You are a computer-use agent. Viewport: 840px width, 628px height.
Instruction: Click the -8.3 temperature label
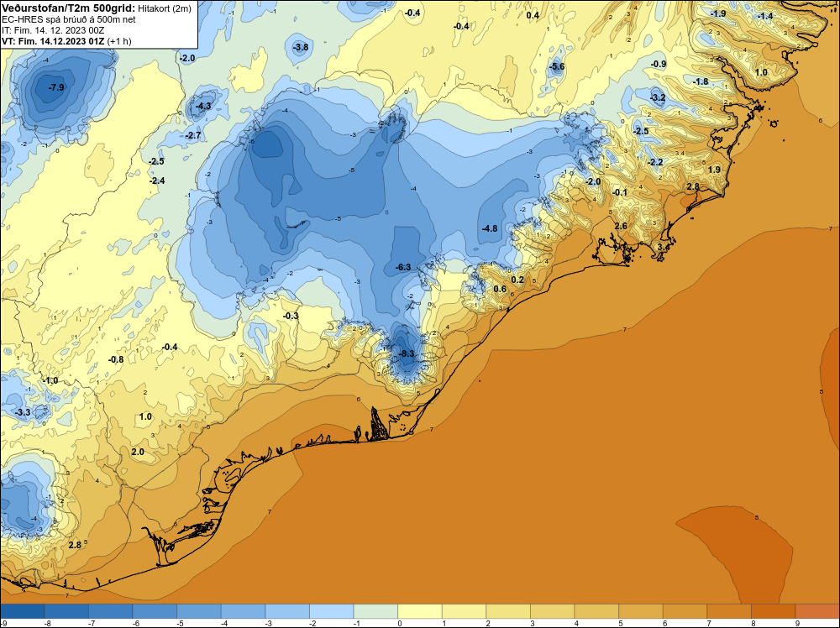coord(407,353)
